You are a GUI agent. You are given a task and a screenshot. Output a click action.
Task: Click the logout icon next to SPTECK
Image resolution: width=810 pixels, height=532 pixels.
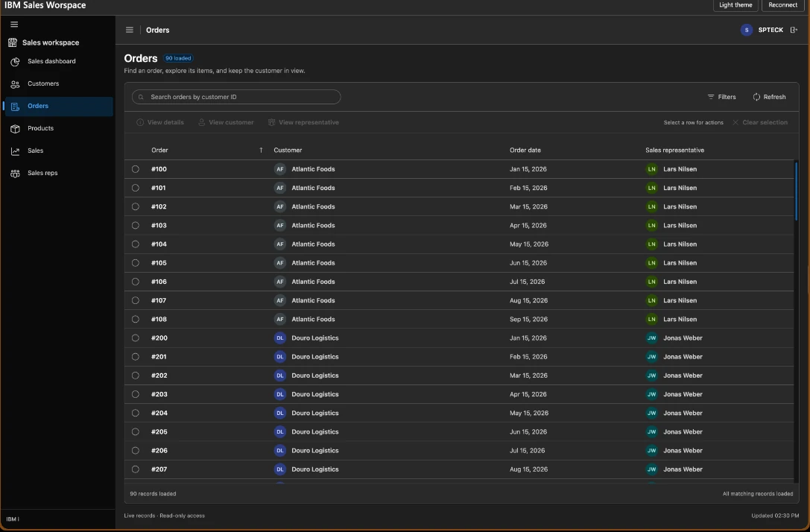794,30
